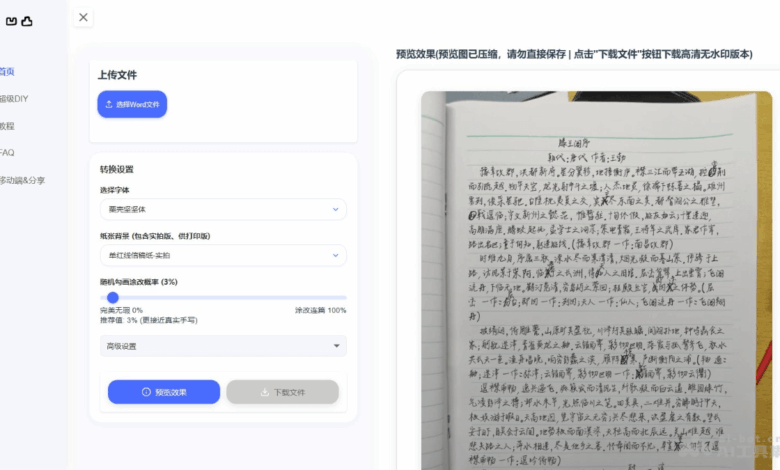This screenshot has height=470, width=780.
Task: Click the chevron of the font dropdown
Action: pyautogui.click(x=335, y=209)
